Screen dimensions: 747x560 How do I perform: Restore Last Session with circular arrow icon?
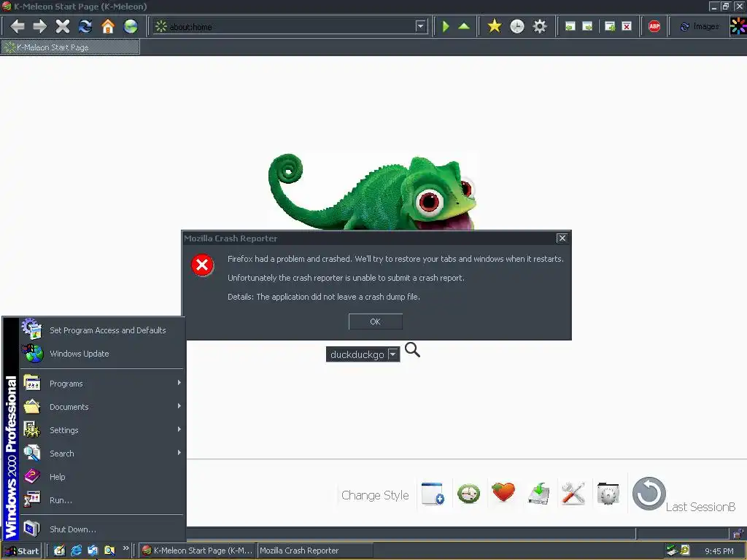click(x=649, y=494)
